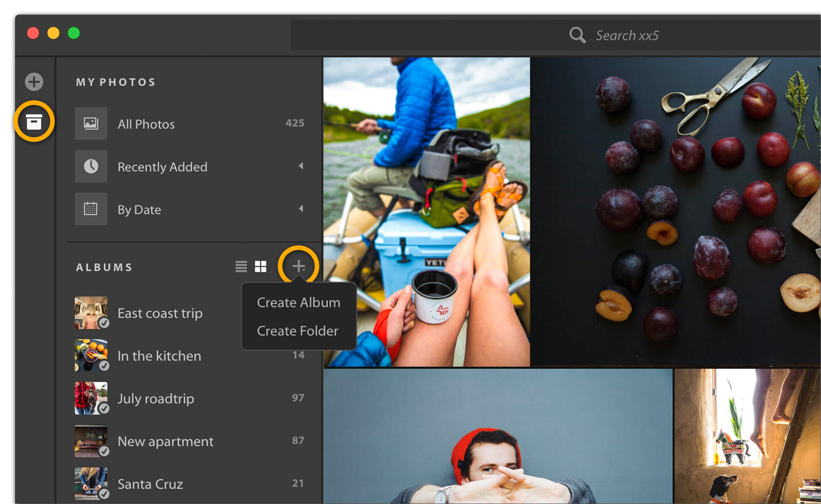Select Create Folder from the menu
This screenshot has height=504, width=821.
coord(297,331)
